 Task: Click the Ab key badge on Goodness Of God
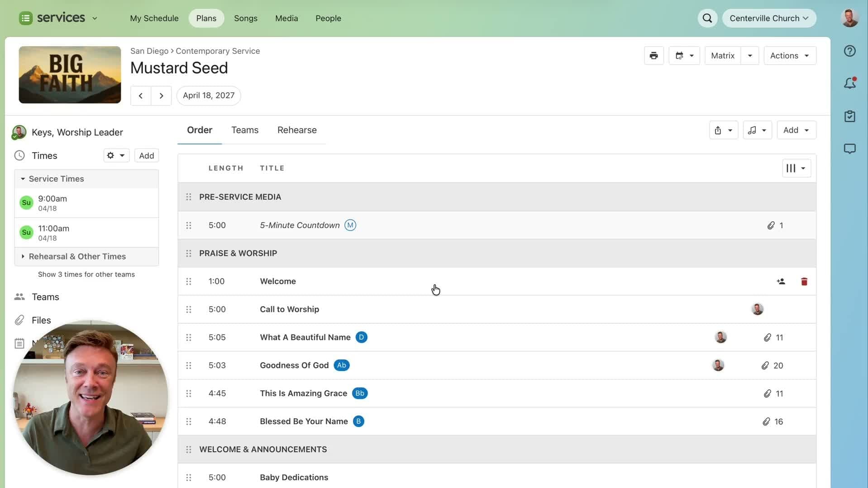click(x=341, y=365)
